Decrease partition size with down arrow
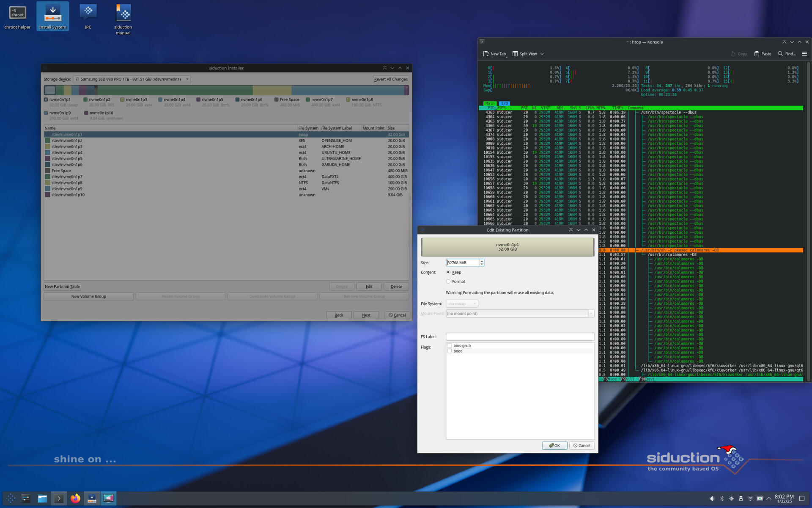Image resolution: width=812 pixels, height=508 pixels. 482,264
